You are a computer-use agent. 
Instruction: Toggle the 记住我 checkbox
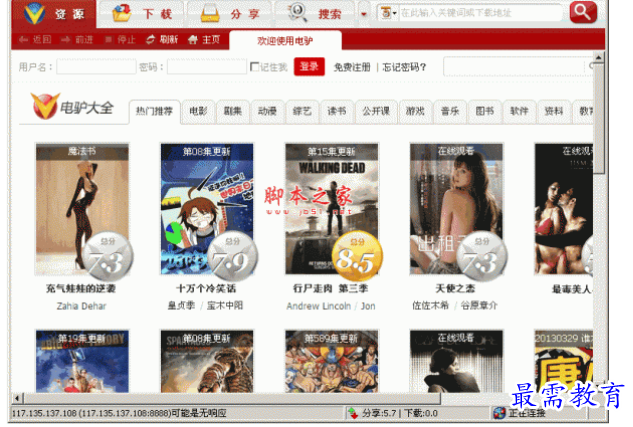tap(254, 67)
